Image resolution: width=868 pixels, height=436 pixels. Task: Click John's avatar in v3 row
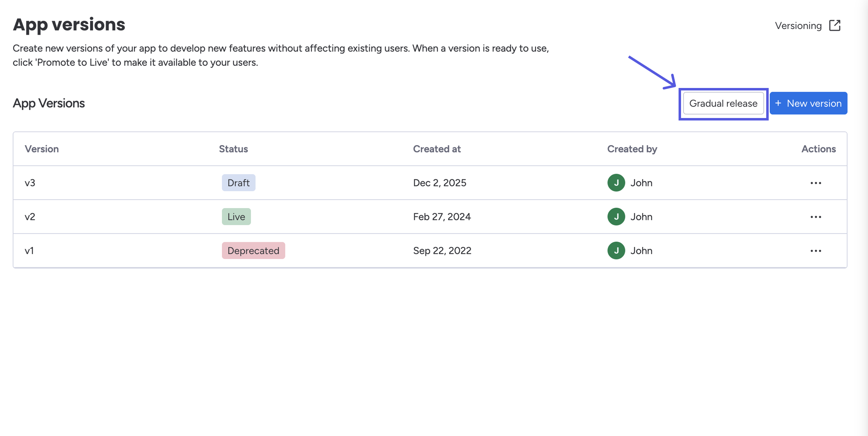pyautogui.click(x=616, y=183)
